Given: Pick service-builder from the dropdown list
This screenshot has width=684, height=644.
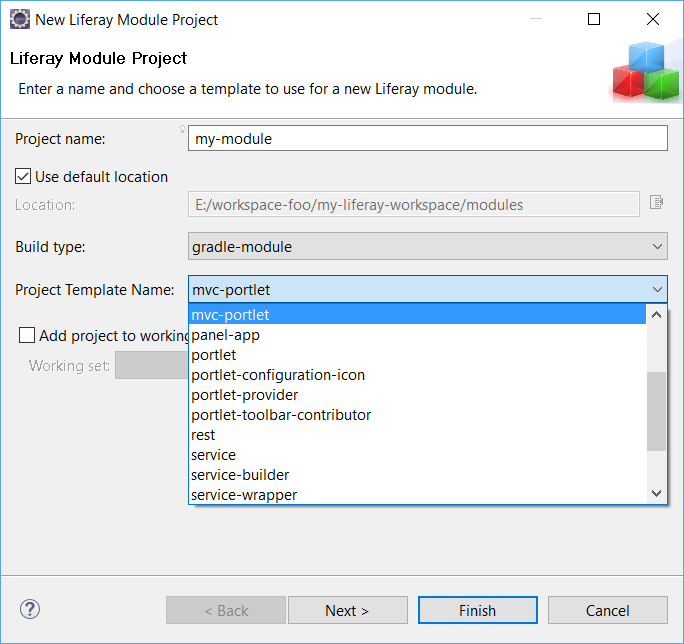Looking at the screenshot, I should [x=418, y=475].
